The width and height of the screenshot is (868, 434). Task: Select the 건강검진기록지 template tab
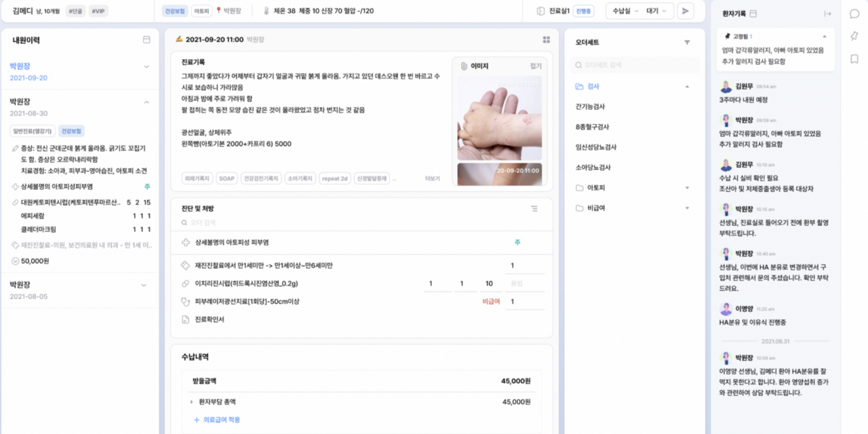coord(261,179)
